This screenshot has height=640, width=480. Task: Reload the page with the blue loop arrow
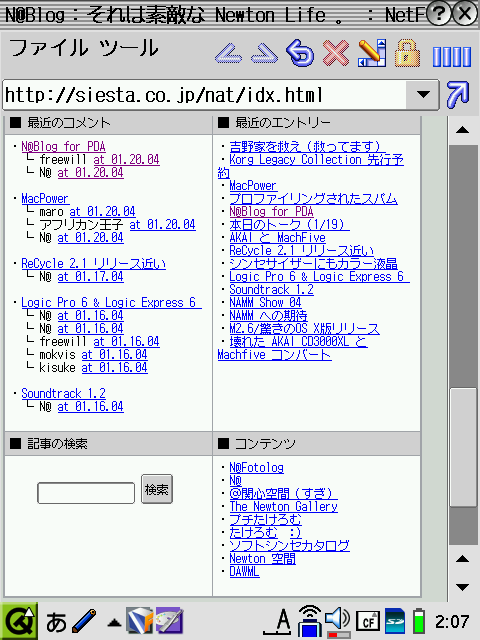(300, 53)
